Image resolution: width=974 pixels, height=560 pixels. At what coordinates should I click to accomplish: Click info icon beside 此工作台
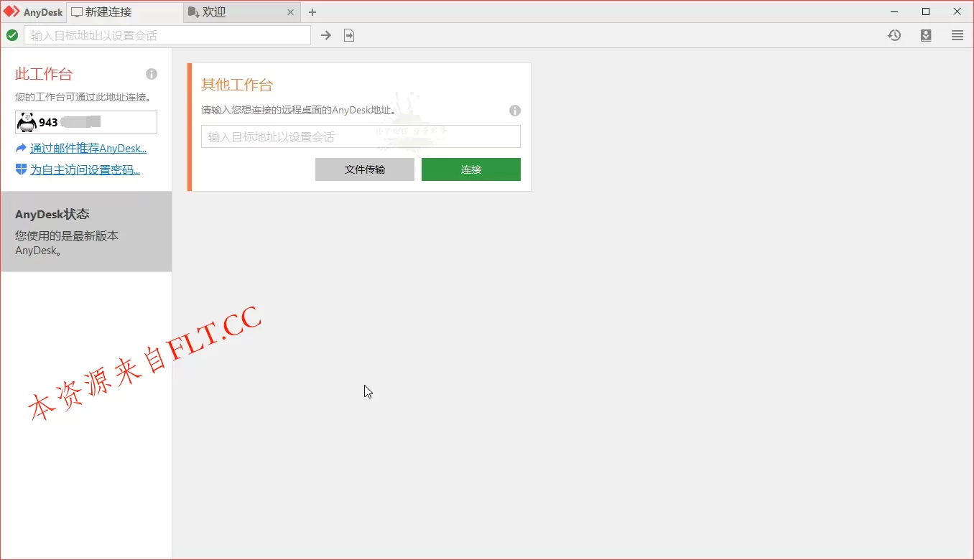point(152,74)
